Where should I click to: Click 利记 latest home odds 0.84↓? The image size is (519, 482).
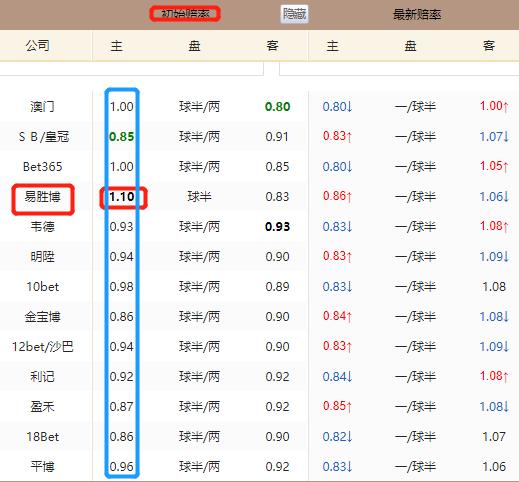[337, 377]
